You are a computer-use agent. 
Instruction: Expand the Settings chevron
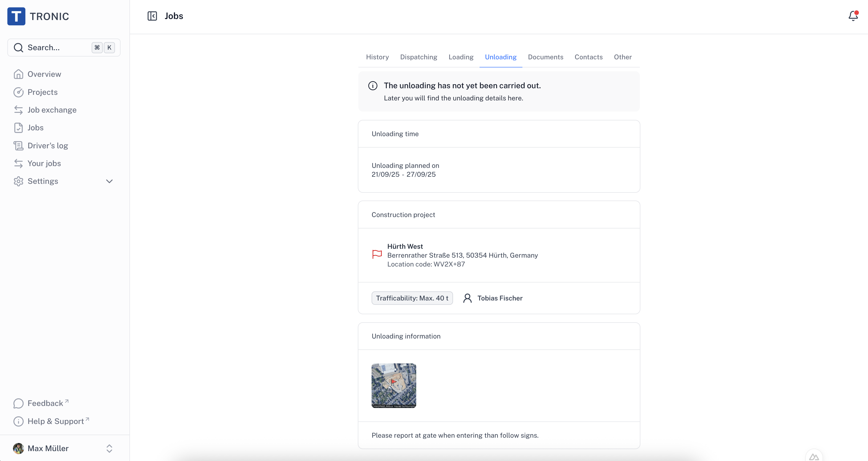(x=109, y=181)
